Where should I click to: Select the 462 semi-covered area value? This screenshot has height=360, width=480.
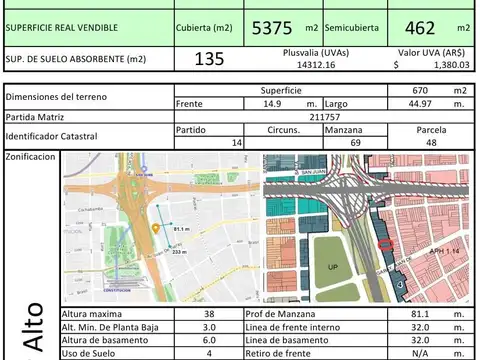point(420,28)
